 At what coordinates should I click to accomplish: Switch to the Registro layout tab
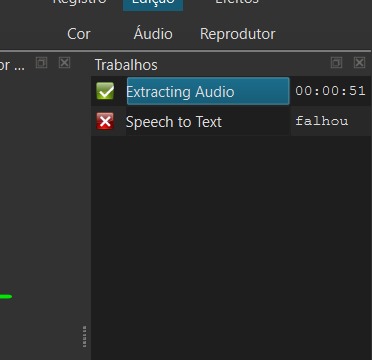[x=79, y=3]
